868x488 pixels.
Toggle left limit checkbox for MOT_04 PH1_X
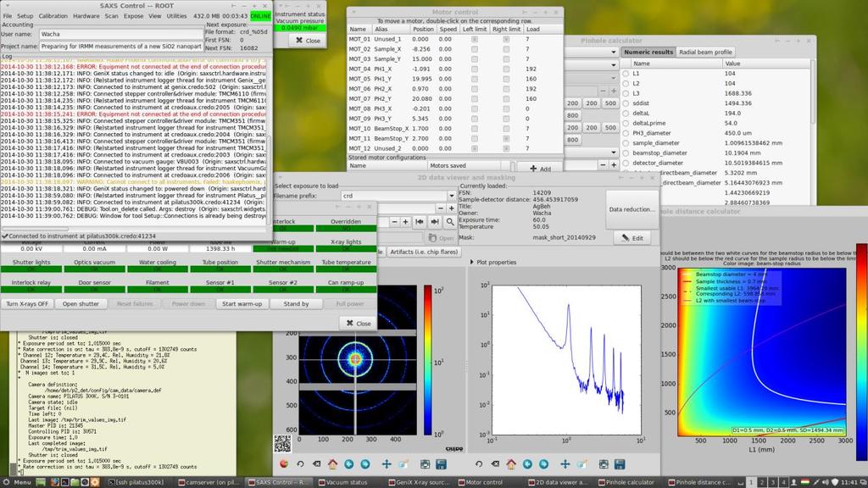pyautogui.click(x=475, y=69)
